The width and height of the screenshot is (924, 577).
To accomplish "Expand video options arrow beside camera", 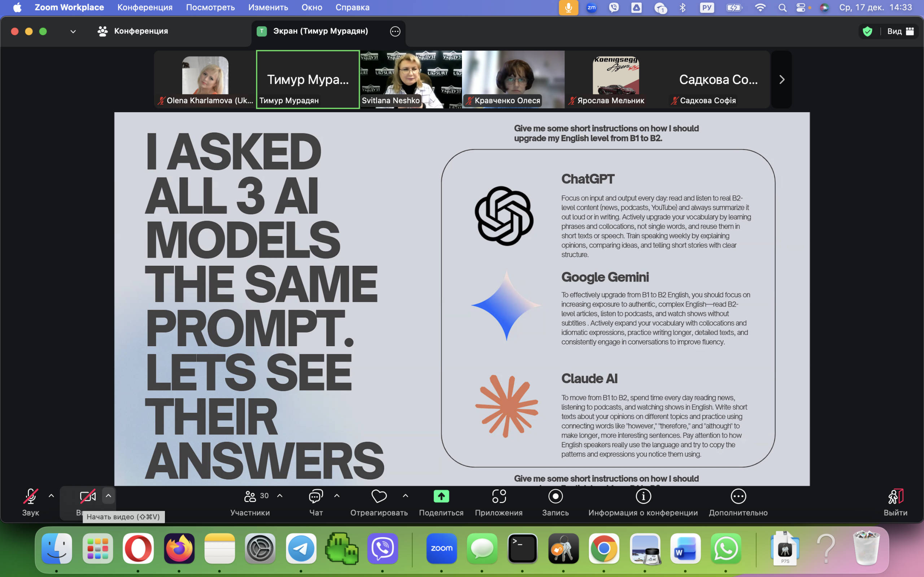I will (108, 496).
